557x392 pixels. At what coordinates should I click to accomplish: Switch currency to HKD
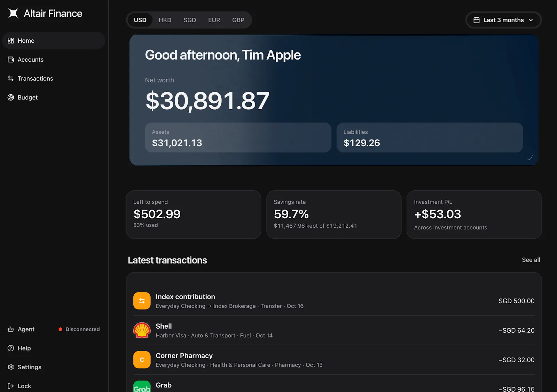tap(165, 20)
